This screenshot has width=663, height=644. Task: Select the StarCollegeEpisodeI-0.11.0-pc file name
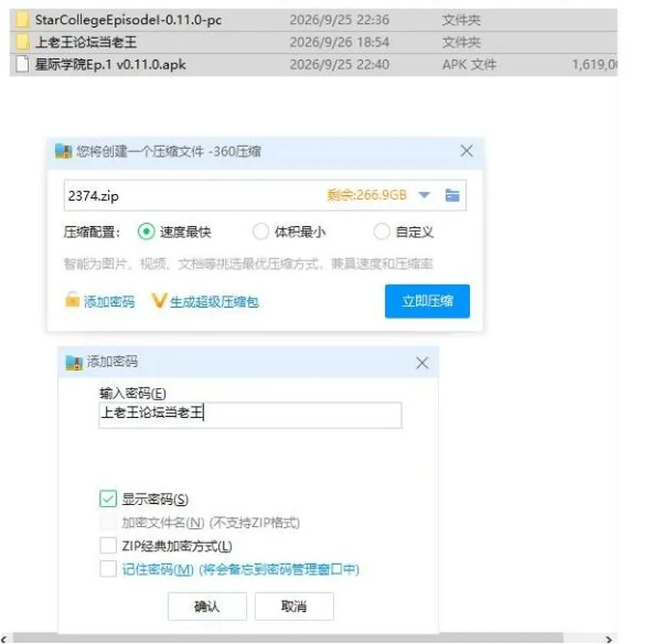[x=128, y=20]
